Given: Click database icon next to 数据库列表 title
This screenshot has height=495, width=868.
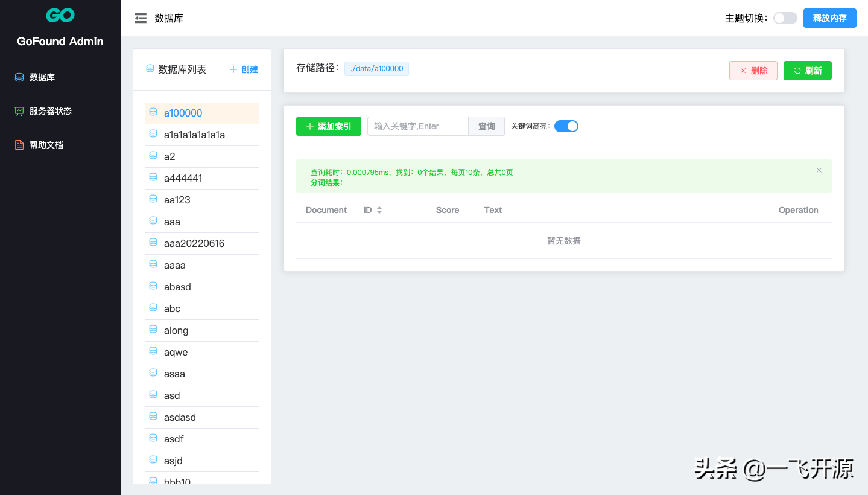Looking at the screenshot, I should click(x=150, y=69).
